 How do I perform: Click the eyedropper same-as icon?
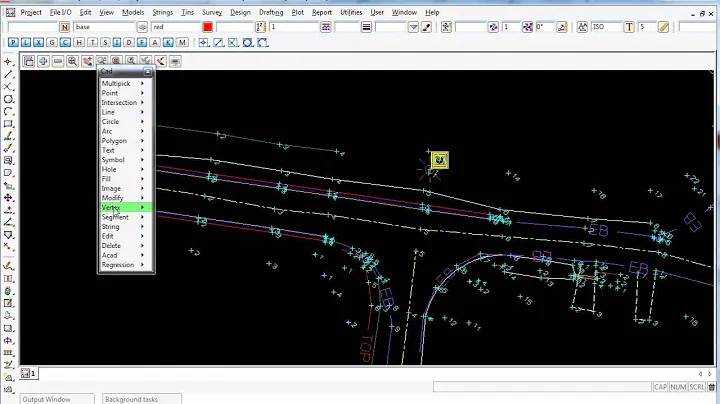point(427,27)
